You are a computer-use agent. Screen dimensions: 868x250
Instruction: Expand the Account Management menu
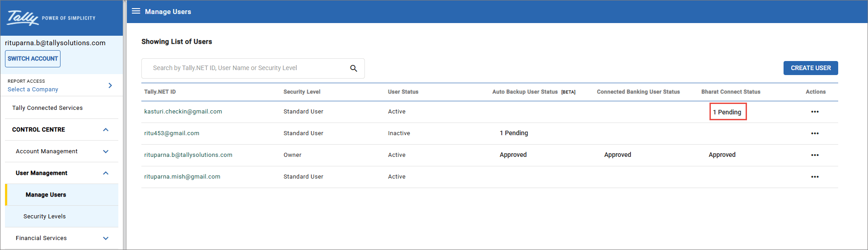106,151
